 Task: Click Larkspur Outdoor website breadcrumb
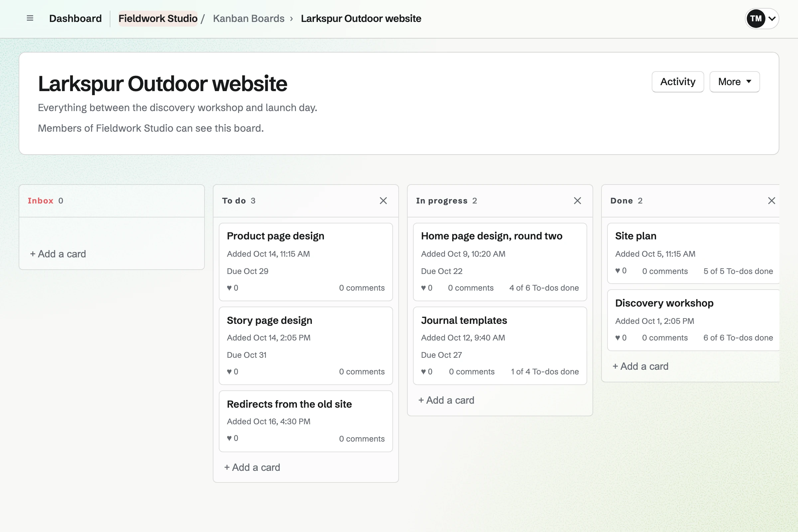pos(361,18)
